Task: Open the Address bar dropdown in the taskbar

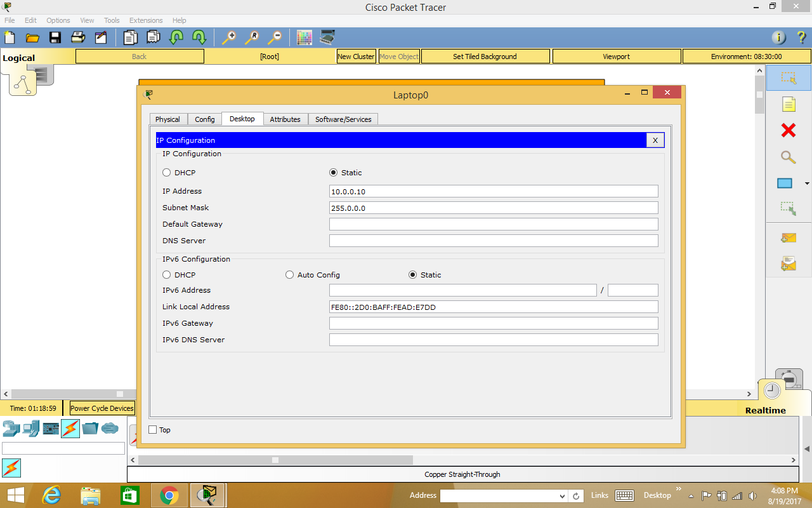Action: coord(562,495)
